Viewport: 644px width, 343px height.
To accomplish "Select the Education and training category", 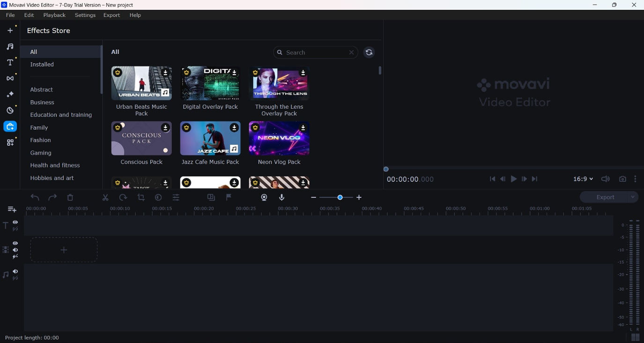I will coord(61,115).
